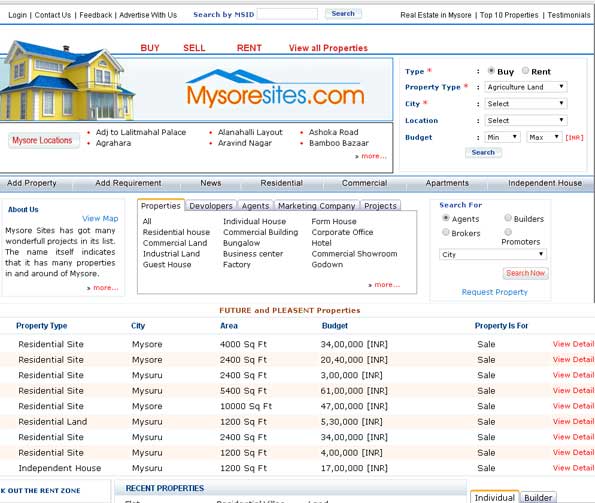Open the City Select dropdown in search form
Viewport: 595px width, 503px height.
point(526,104)
